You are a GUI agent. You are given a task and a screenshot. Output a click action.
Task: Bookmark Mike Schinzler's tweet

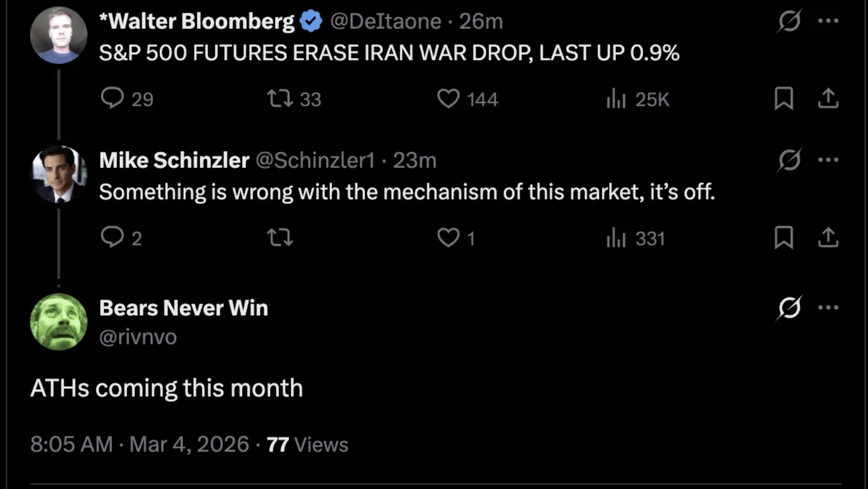[783, 238]
